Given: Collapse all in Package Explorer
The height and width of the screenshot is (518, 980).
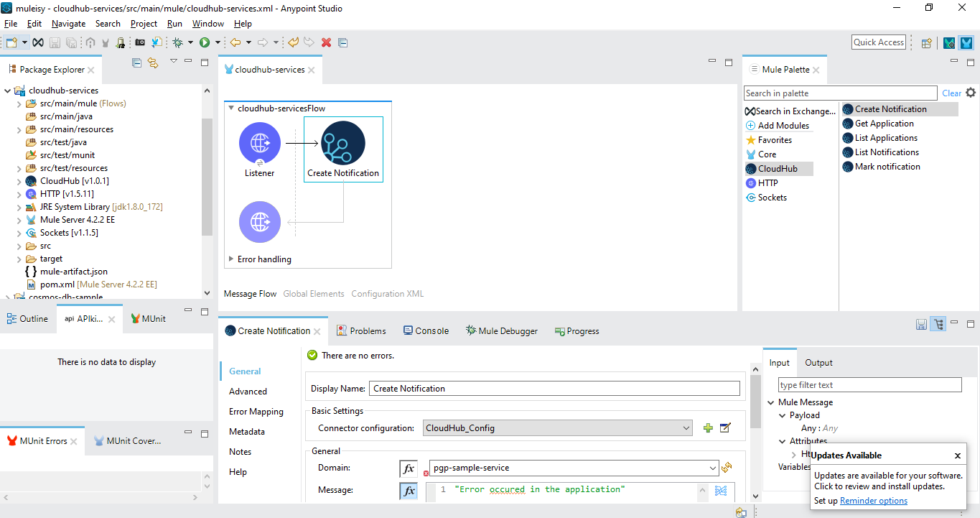Looking at the screenshot, I should (137, 63).
